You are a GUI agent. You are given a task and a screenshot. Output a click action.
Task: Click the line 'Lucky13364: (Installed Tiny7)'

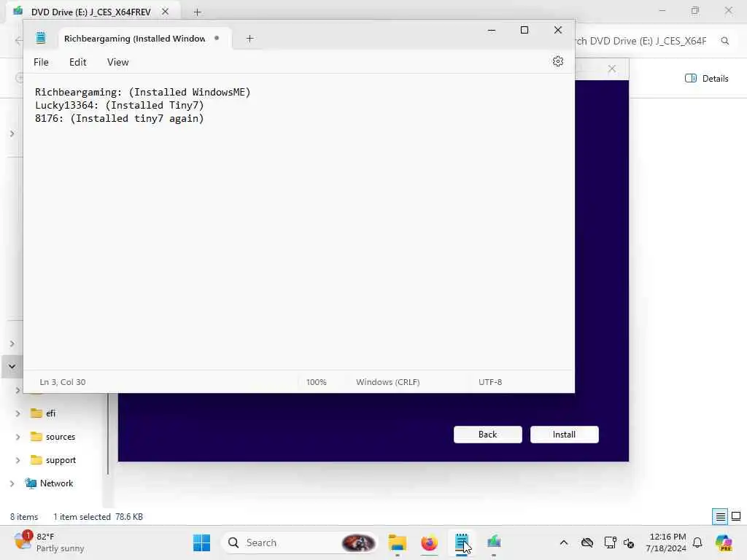click(x=119, y=105)
